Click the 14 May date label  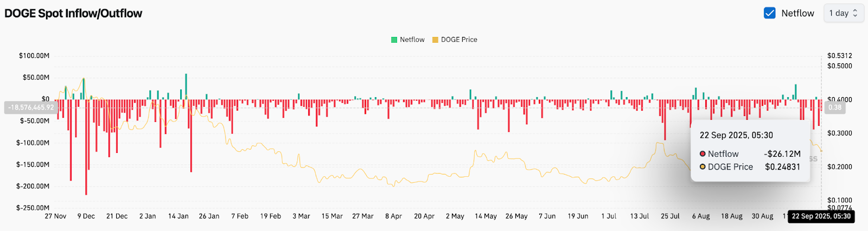coord(486,216)
